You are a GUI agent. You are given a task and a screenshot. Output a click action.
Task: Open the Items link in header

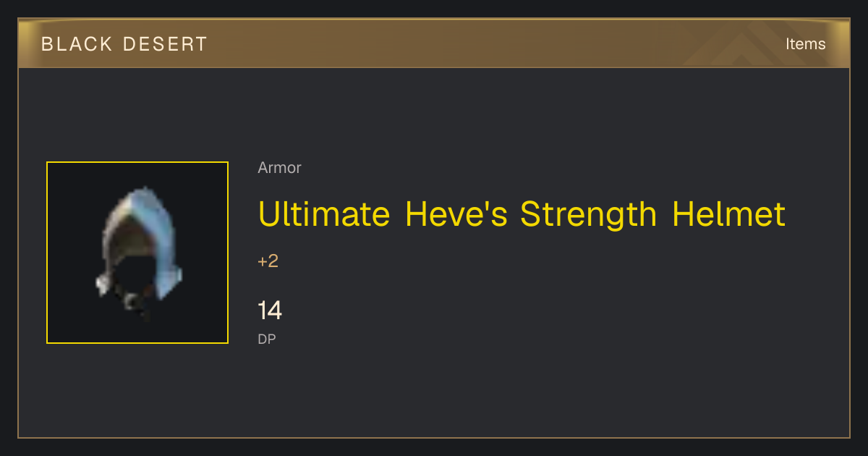805,44
